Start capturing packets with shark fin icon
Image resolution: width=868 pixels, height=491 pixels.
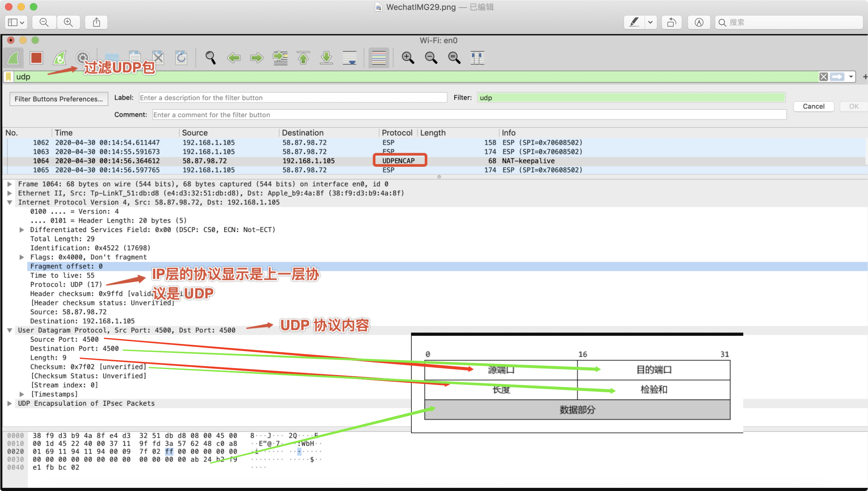coord(13,58)
